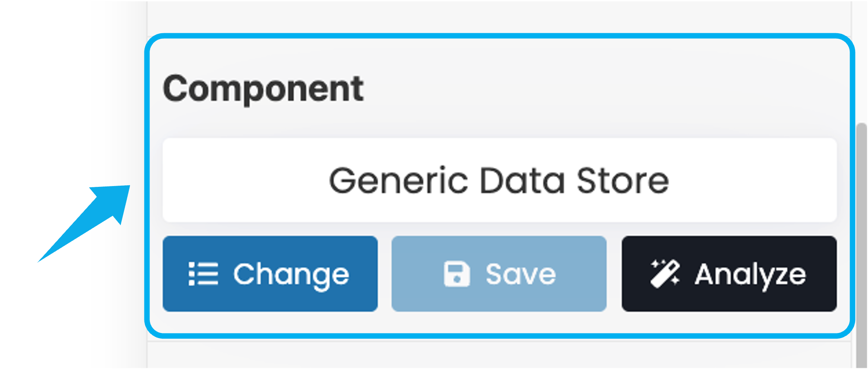This screenshot has width=868, height=369.
Task: Click the word Generic in component name
Action: point(398,181)
